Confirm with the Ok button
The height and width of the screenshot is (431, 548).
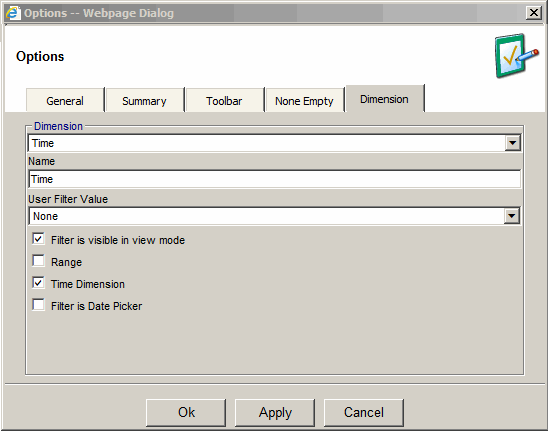(186, 412)
